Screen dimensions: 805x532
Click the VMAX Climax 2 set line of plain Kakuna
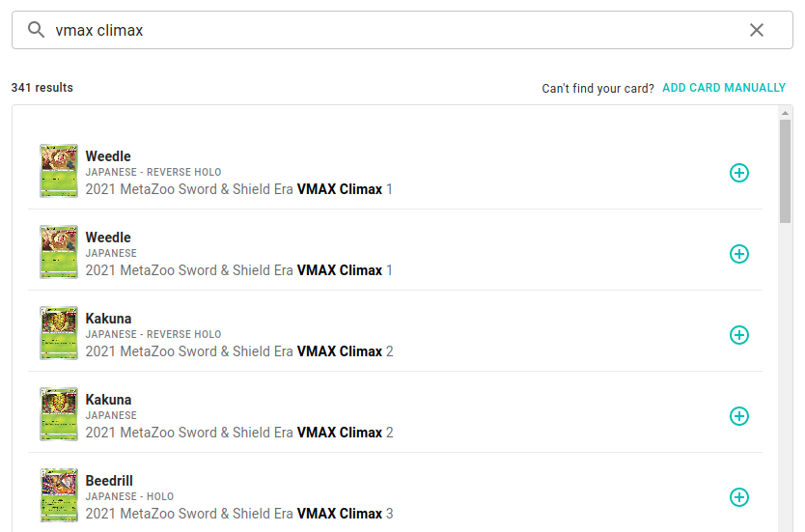239,433
